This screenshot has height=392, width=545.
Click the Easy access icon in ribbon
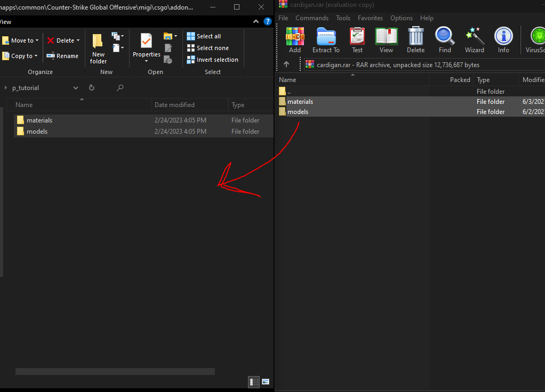click(116, 48)
